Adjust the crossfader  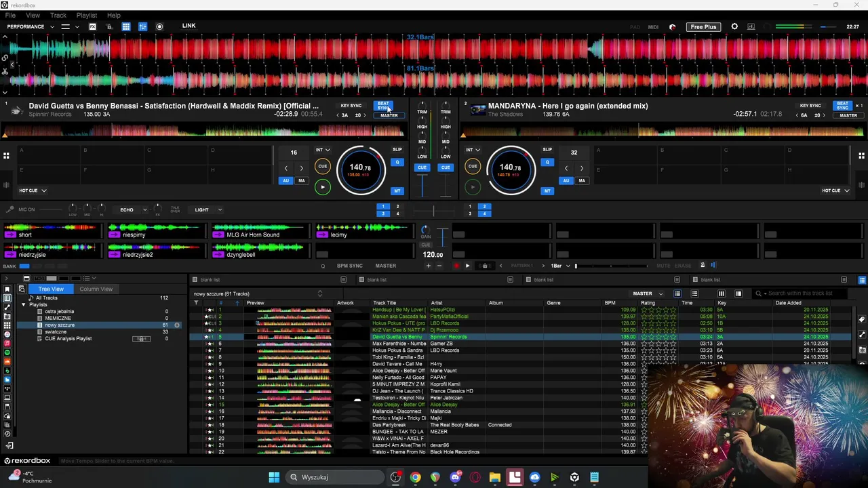(434, 211)
